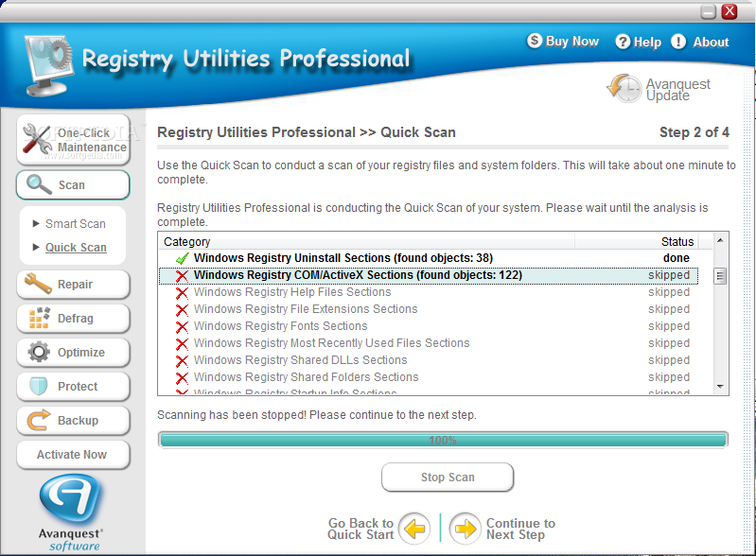Viewport: 756px width, 556px height.
Task: Click the About exclamation icon
Action: [x=677, y=42]
